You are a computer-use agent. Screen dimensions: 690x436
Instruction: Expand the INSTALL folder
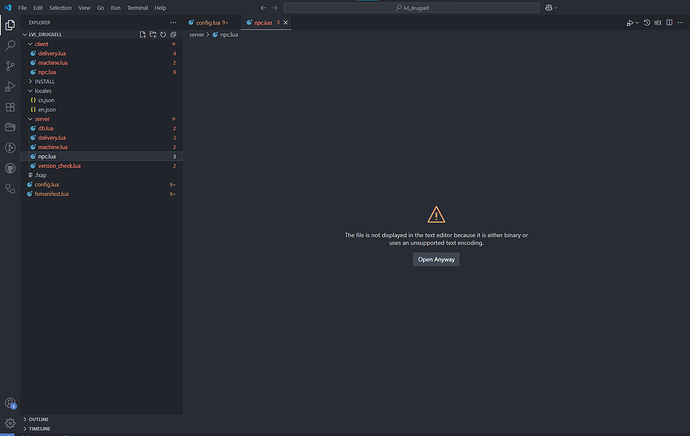pos(45,81)
